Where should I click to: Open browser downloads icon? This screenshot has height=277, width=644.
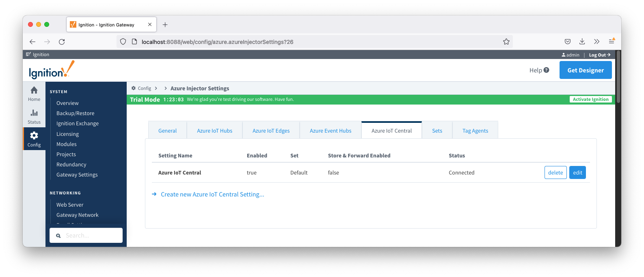pyautogui.click(x=582, y=41)
